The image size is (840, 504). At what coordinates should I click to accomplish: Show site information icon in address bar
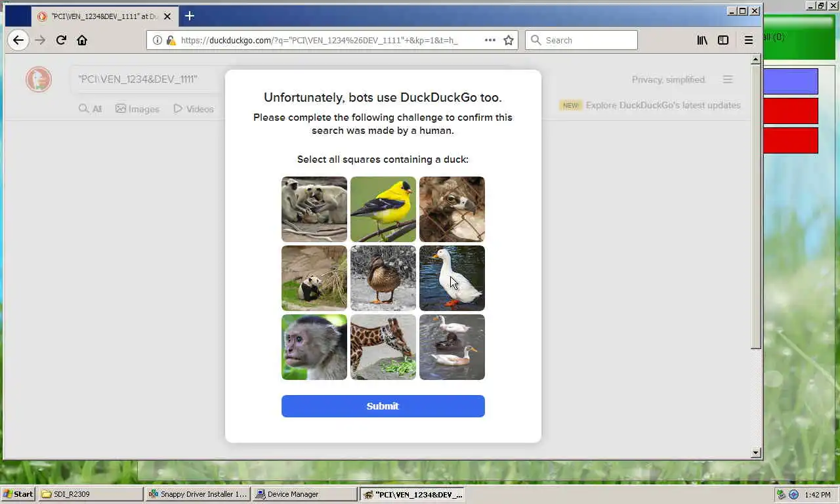(x=157, y=40)
